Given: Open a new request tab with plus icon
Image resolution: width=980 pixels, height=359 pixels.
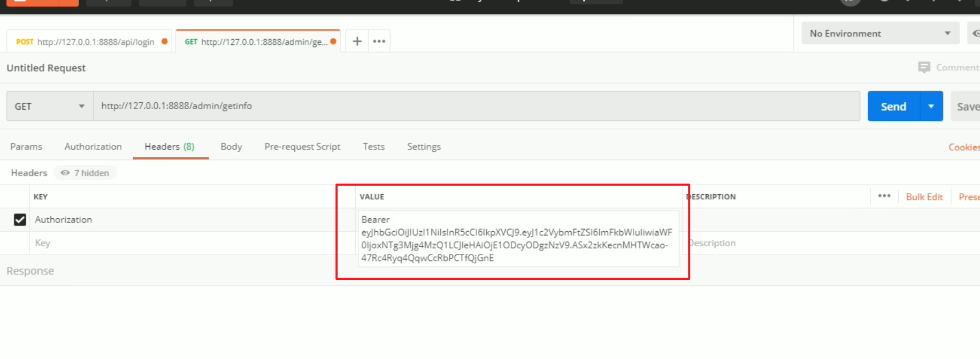Looking at the screenshot, I should click(x=357, y=41).
